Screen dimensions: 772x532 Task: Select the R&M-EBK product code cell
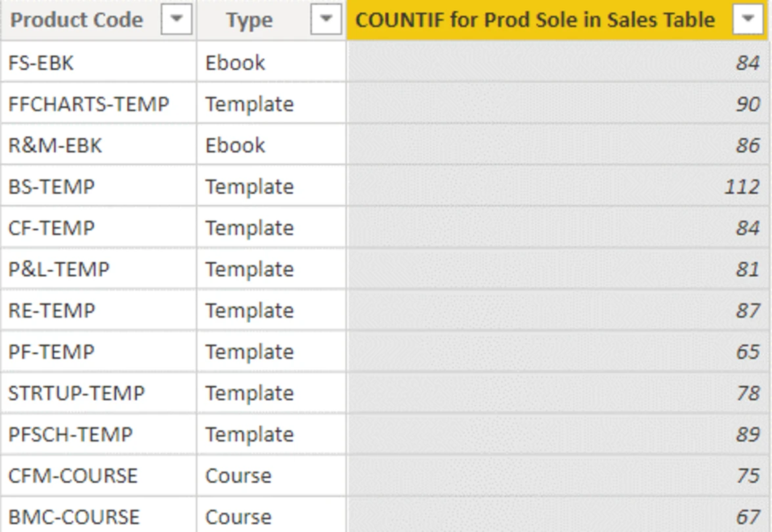(55, 146)
